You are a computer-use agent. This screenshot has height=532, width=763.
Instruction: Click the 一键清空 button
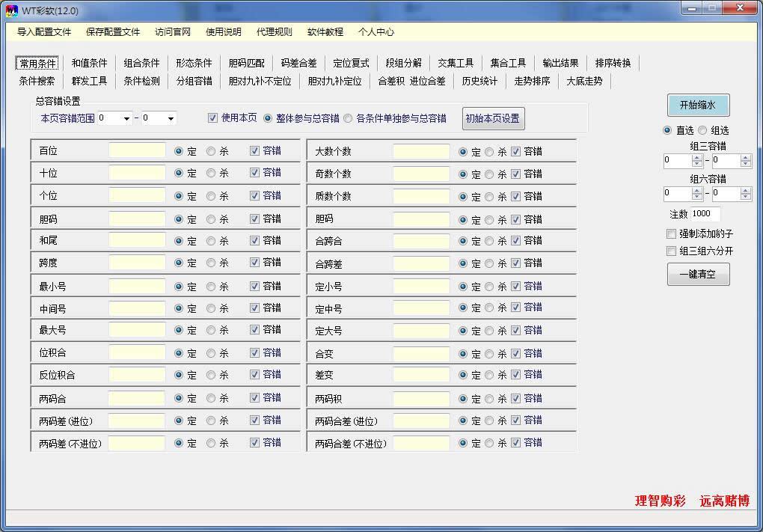click(697, 274)
